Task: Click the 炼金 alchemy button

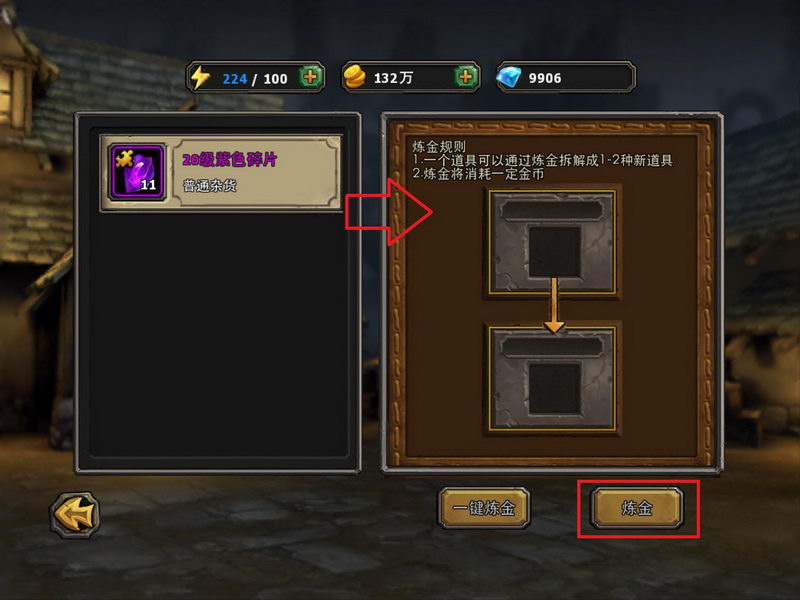Action: 637,508
